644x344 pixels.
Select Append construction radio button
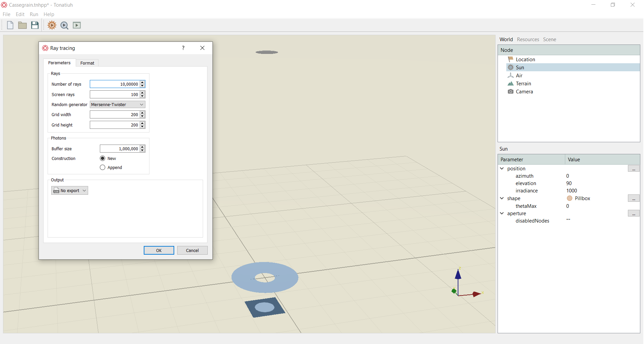coord(103,167)
